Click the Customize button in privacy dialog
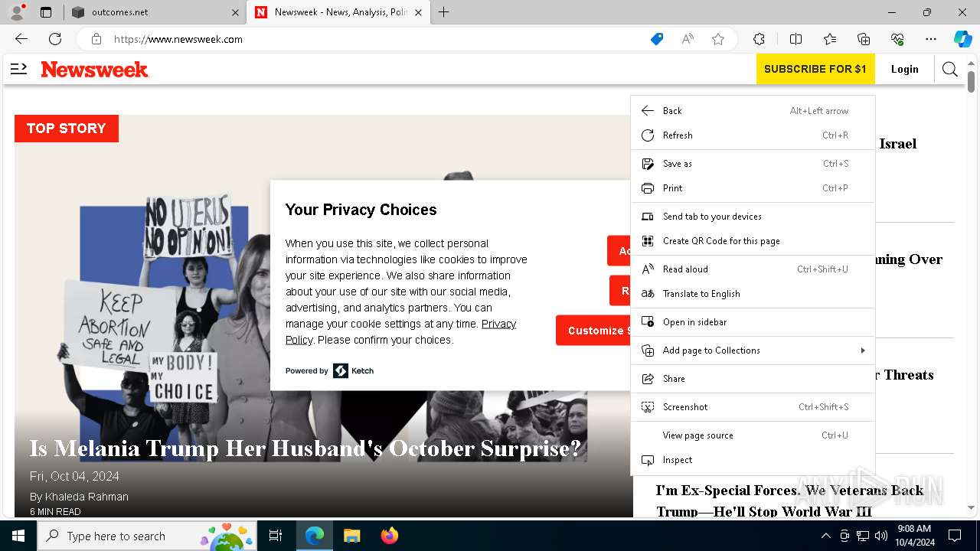 coord(594,331)
